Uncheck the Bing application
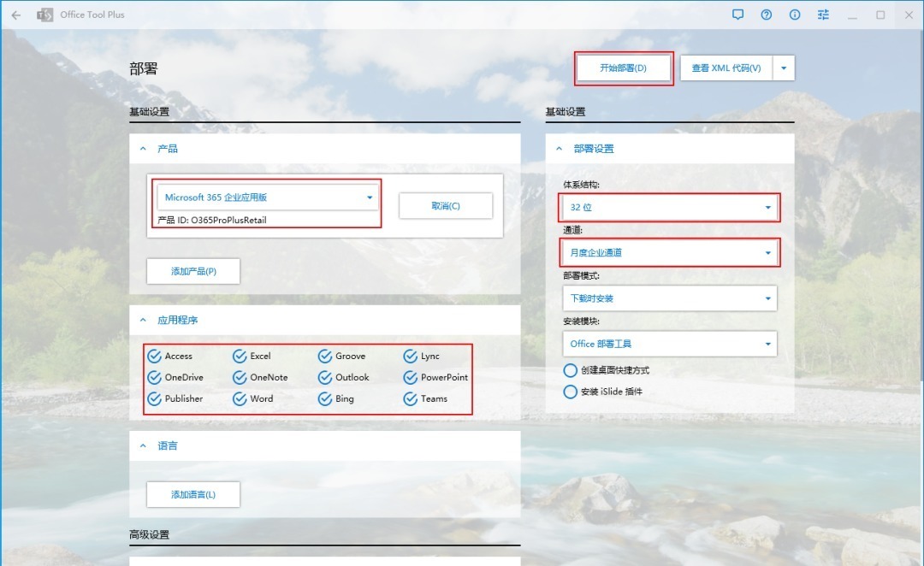The height and width of the screenshot is (566, 924). click(325, 399)
